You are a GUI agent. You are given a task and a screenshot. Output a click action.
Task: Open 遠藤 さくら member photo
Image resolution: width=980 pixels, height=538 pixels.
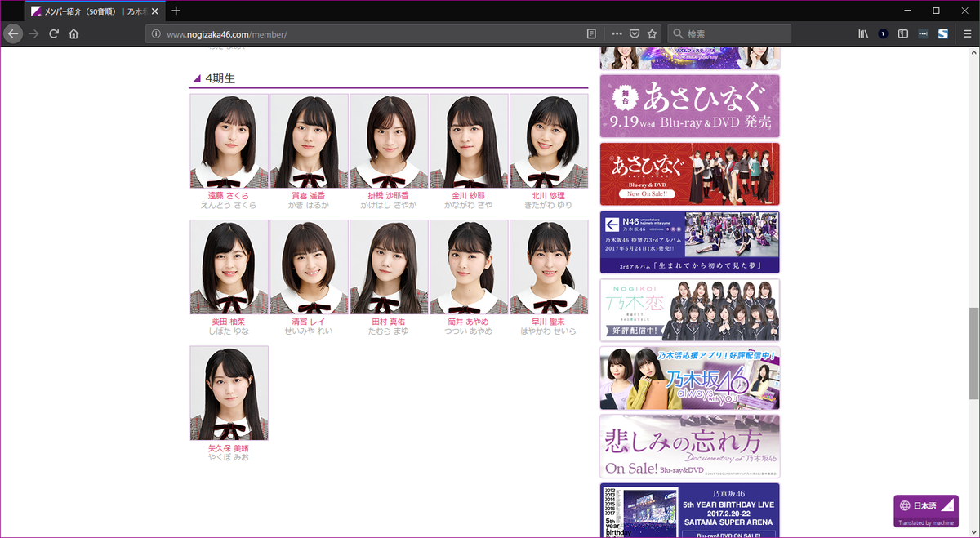point(229,141)
